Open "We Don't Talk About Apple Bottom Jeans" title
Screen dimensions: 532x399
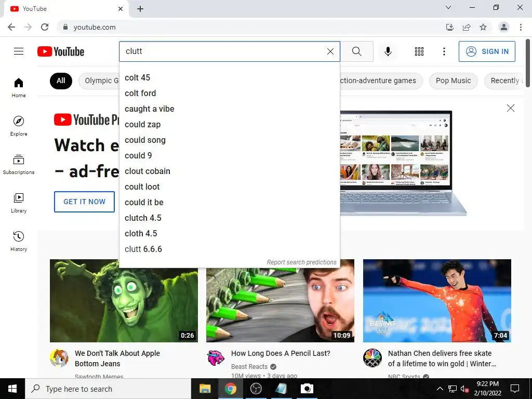[x=117, y=358]
